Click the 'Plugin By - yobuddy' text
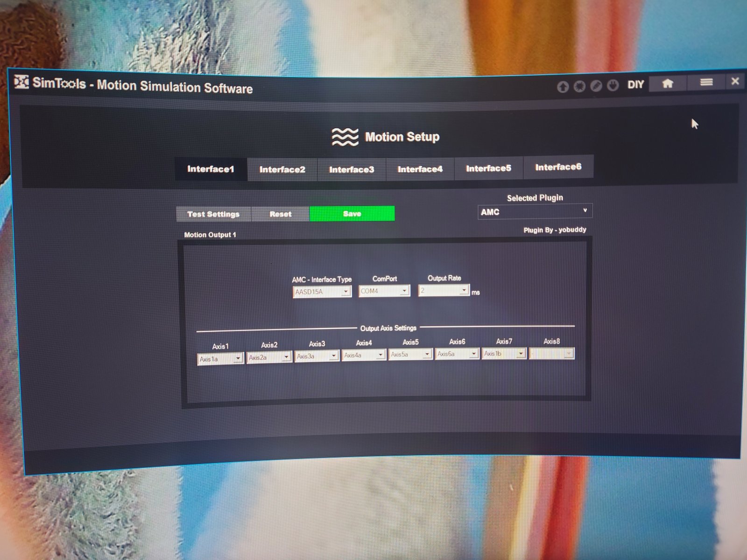This screenshot has width=747, height=560. [555, 230]
